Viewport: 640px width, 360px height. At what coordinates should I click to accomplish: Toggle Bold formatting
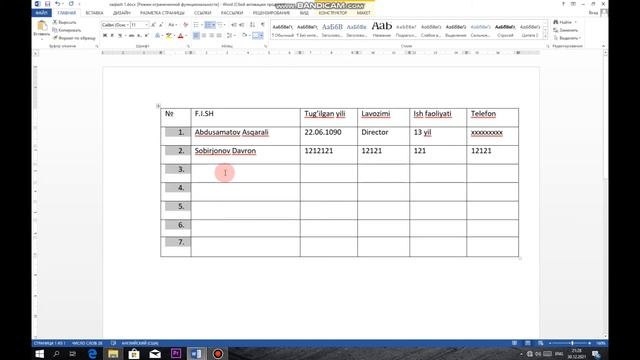tap(105, 36)
